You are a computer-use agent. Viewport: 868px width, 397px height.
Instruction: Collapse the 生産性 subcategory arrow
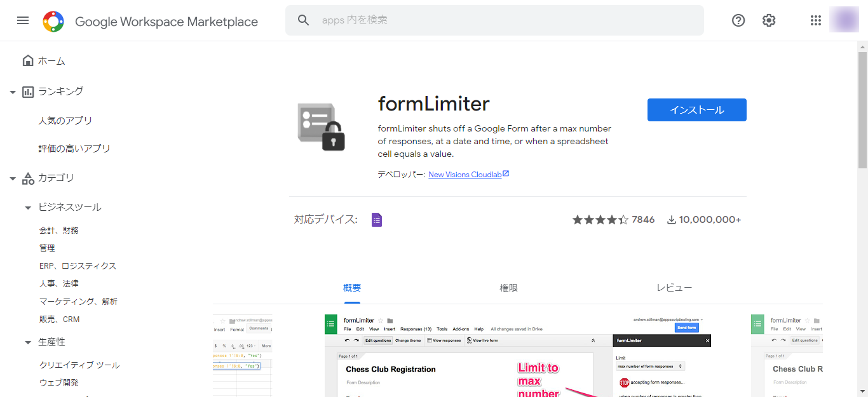(28, 342)
